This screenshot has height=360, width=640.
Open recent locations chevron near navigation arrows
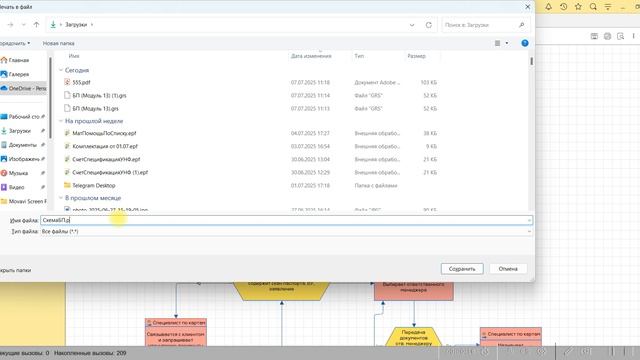coord(24,25)
